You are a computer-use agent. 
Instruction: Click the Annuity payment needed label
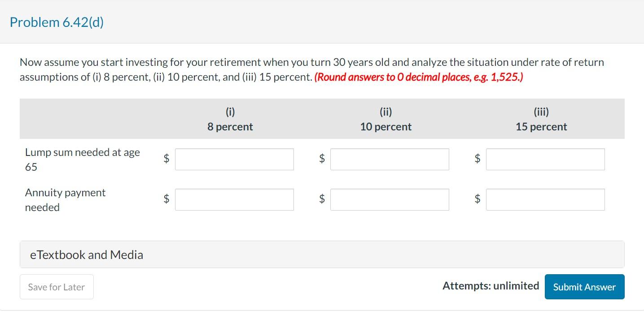tap(65, 200)
